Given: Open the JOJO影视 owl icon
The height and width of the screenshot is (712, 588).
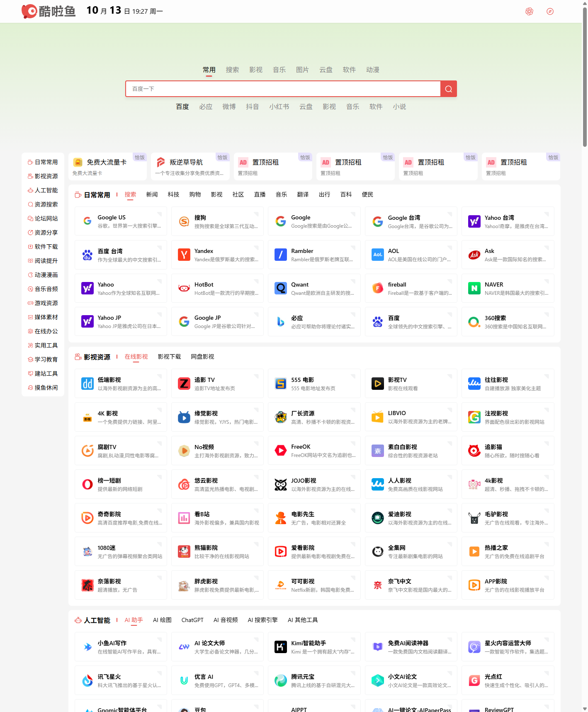Looking at the screenshot, I should click(x=281, y=484).
